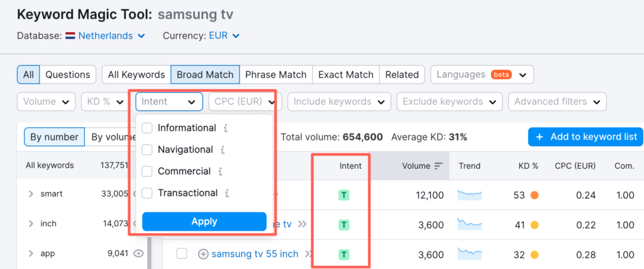
Task: Click double-arrow icon after samsung tv 55 inch
Action: pyautogui.click(x=309, y=254)
